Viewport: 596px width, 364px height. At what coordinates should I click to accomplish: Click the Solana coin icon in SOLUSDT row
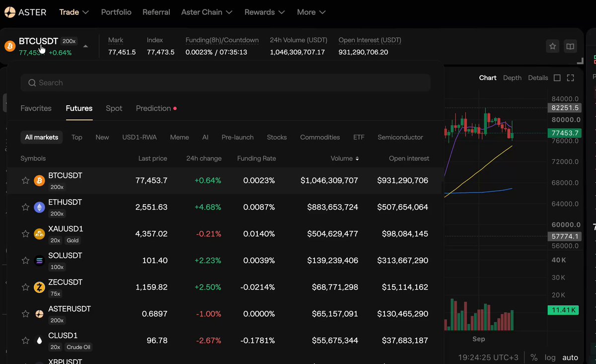39,261
